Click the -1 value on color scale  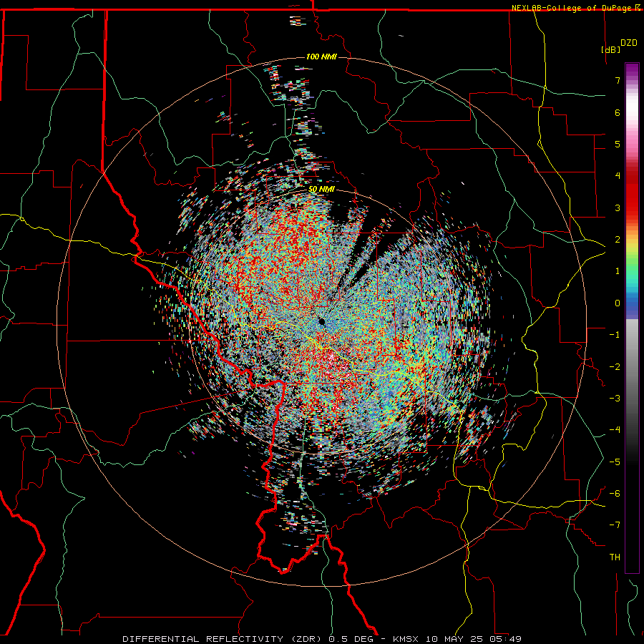(615, 335)
